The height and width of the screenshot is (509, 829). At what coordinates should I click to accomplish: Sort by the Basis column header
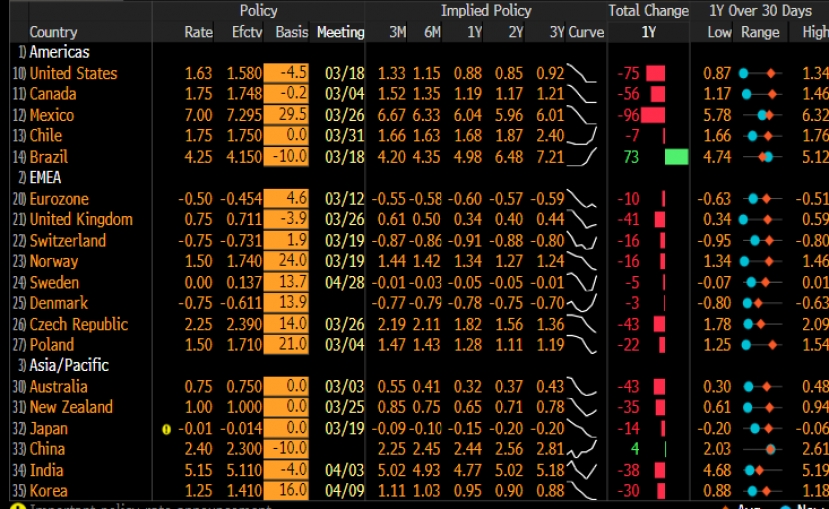click(292, 32)
